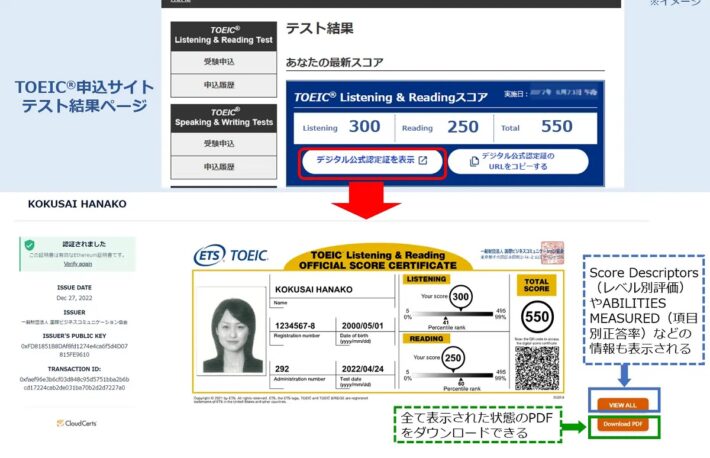Viewport: 710px width, 458px height.
Task: Click the test date 2022/04/24
Action: 362,369
